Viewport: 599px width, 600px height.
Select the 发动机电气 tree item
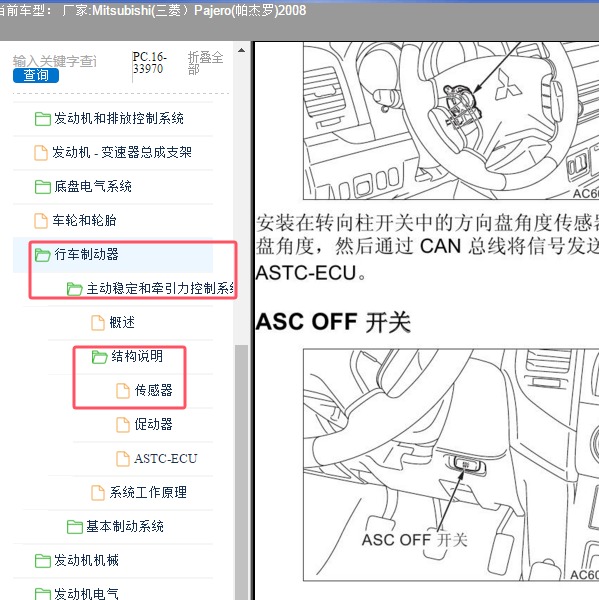tap(87, 594)
